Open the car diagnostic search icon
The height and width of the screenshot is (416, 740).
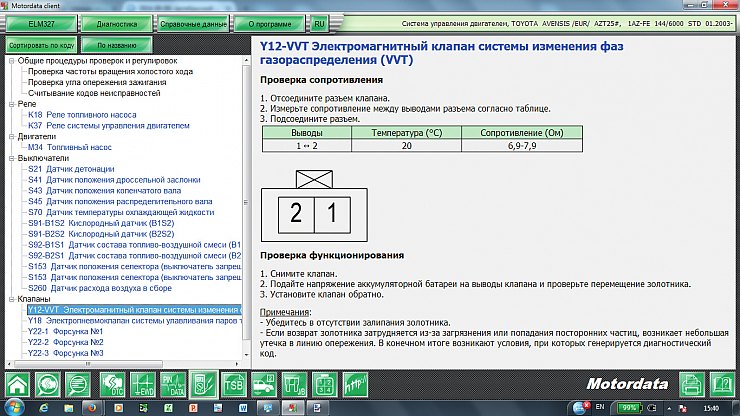tap(48, 384)
